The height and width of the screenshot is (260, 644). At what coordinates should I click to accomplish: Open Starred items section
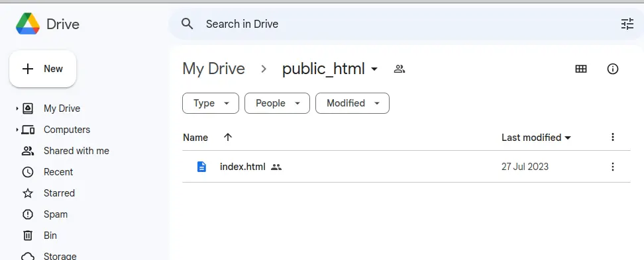[59, 193]
